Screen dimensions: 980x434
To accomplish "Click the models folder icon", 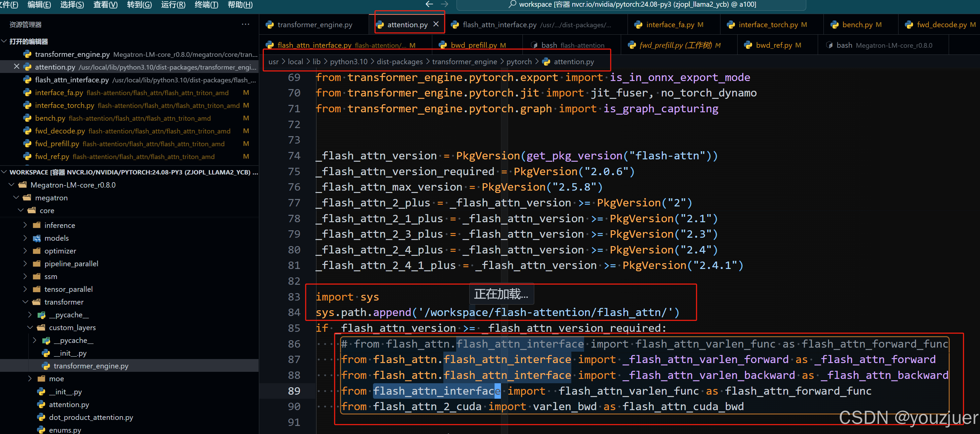I will pyautogui.click(x=37, y=238).
